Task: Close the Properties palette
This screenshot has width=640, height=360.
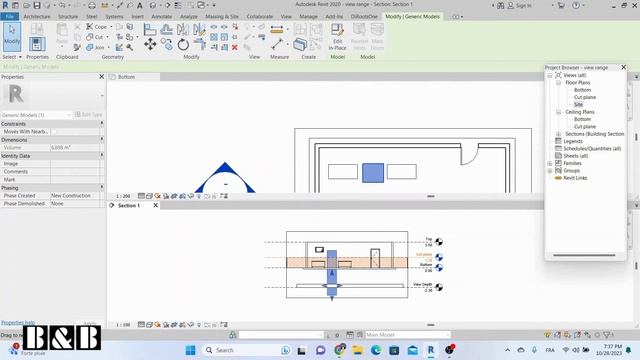Action: pyautogui.click(x=102, y=76)
